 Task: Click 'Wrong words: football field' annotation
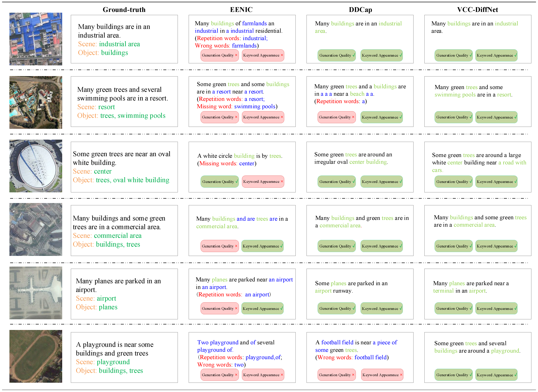click(x=352, y=357)
